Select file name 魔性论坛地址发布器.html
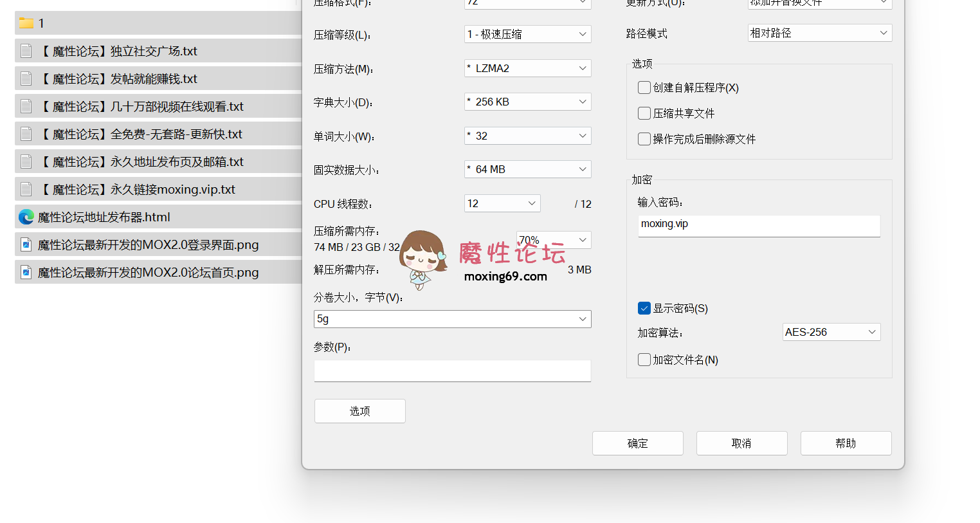980x523 pixels. (x=104, y=217)
